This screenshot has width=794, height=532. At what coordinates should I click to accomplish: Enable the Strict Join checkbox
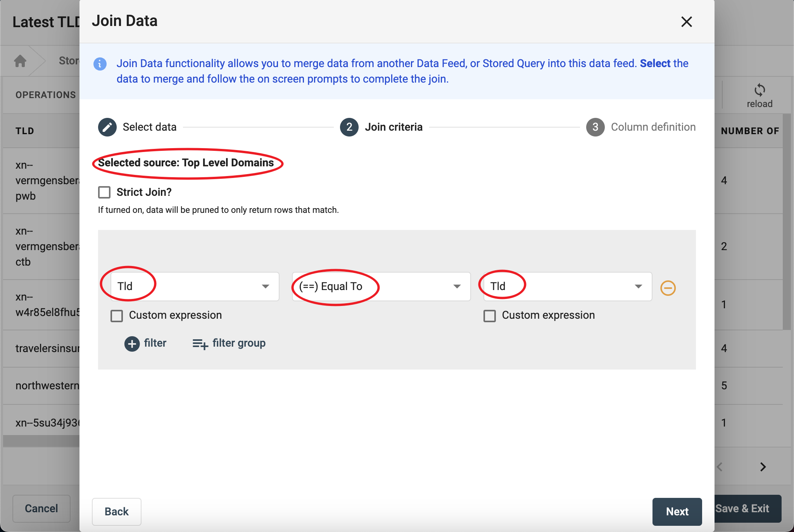pyautogui.click(x=104, y=192)
